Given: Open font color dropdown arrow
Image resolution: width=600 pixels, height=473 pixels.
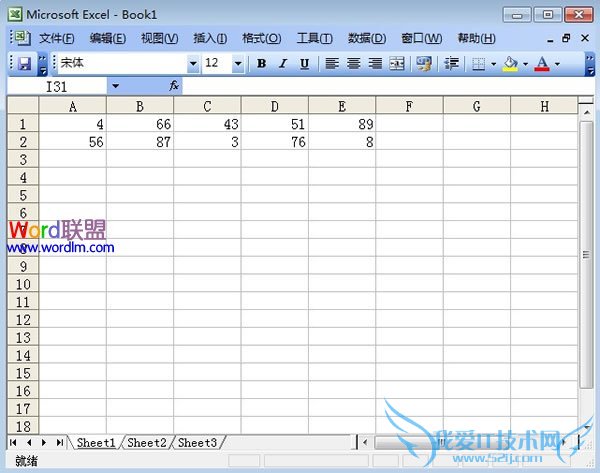Looking at the screenshot, I should [557, 64].
